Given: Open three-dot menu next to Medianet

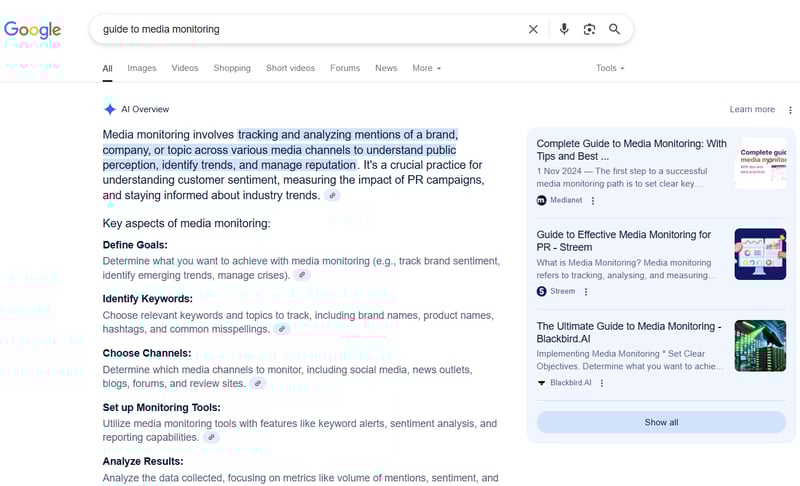Looking at the screenshot, I should click(x=592, y=200).
